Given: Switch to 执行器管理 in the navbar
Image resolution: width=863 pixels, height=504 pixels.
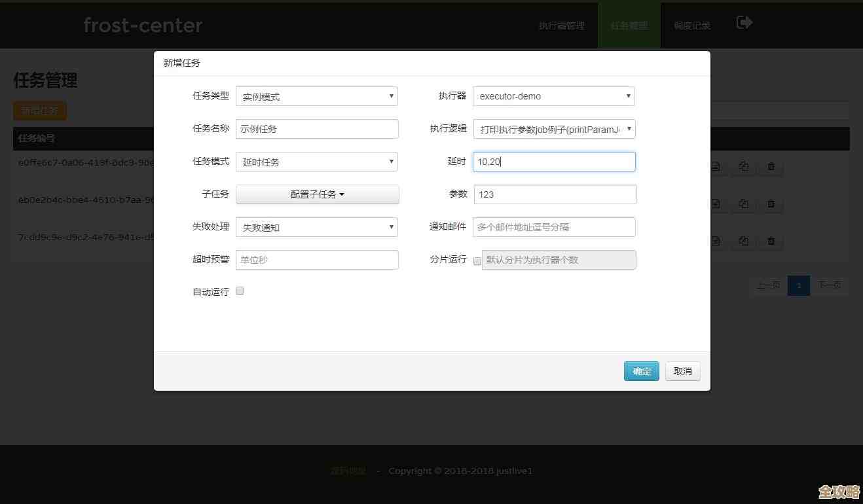Looking at the screenshot, I should (561, 25).
